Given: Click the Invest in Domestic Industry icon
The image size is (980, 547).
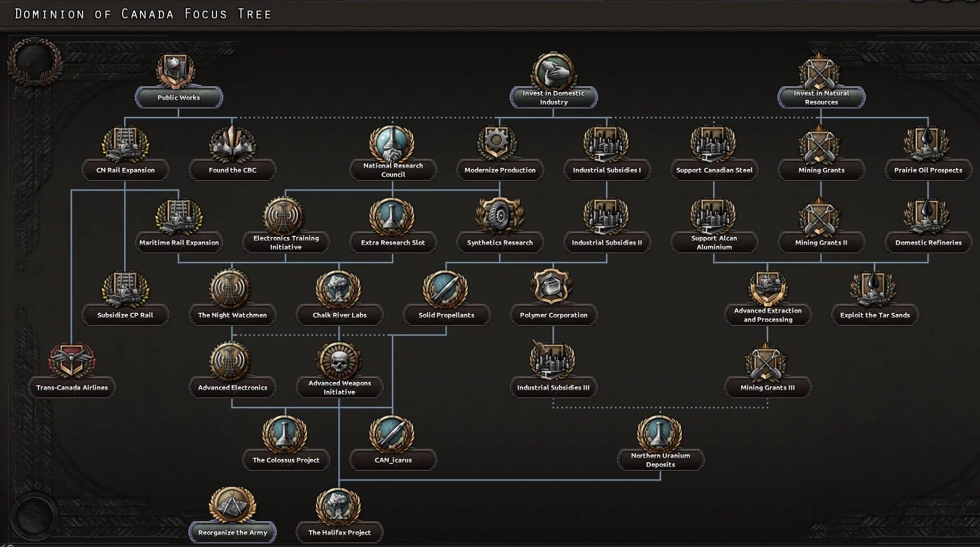Looking at the screenshot, I should tap(553, 70).
